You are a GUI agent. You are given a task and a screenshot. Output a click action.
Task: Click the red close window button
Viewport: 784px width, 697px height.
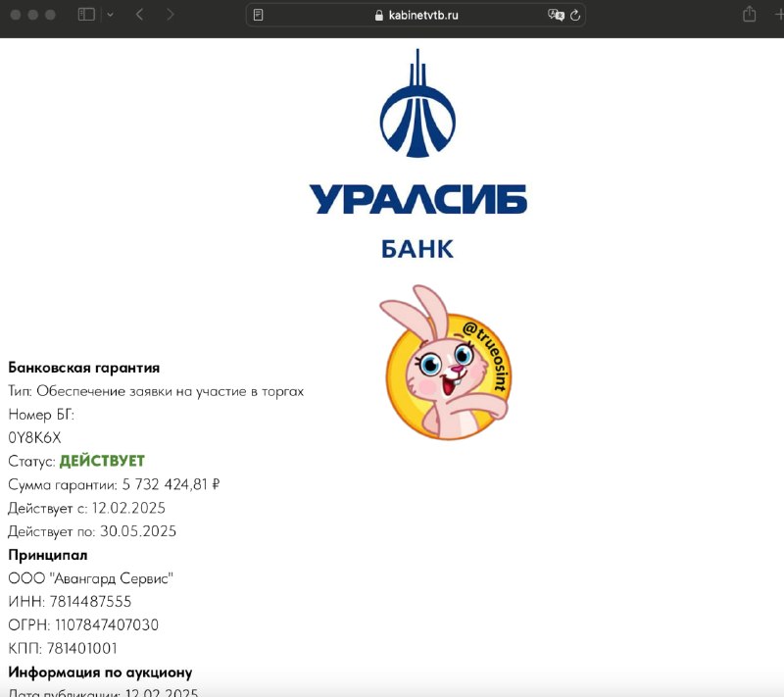coord(16,15)
